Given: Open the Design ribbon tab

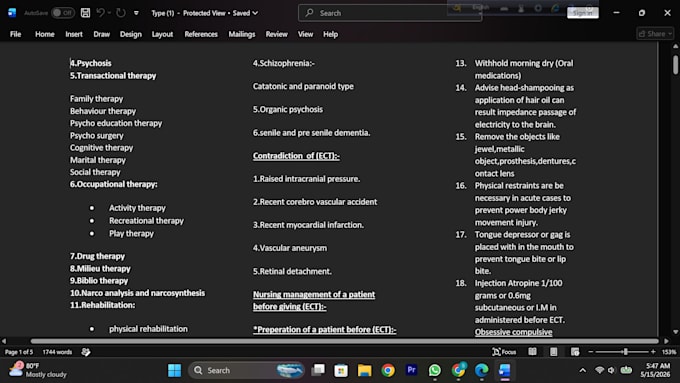Looking at the screenshot, I should coord(131,34).
